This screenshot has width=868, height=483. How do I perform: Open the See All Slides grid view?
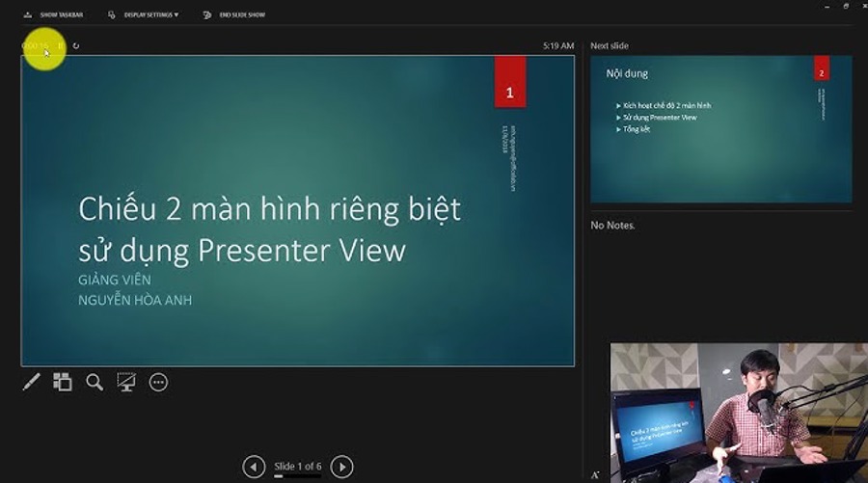(63, 382)
